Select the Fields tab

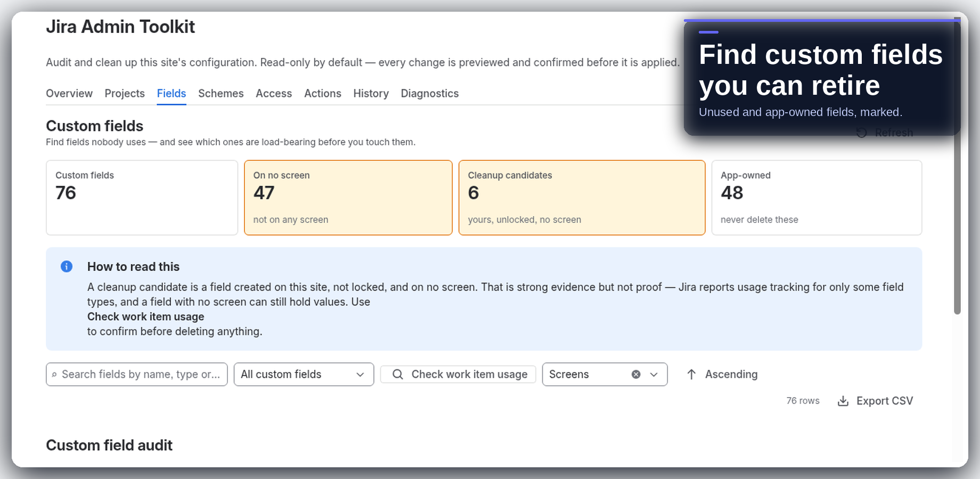coord(171,94)
